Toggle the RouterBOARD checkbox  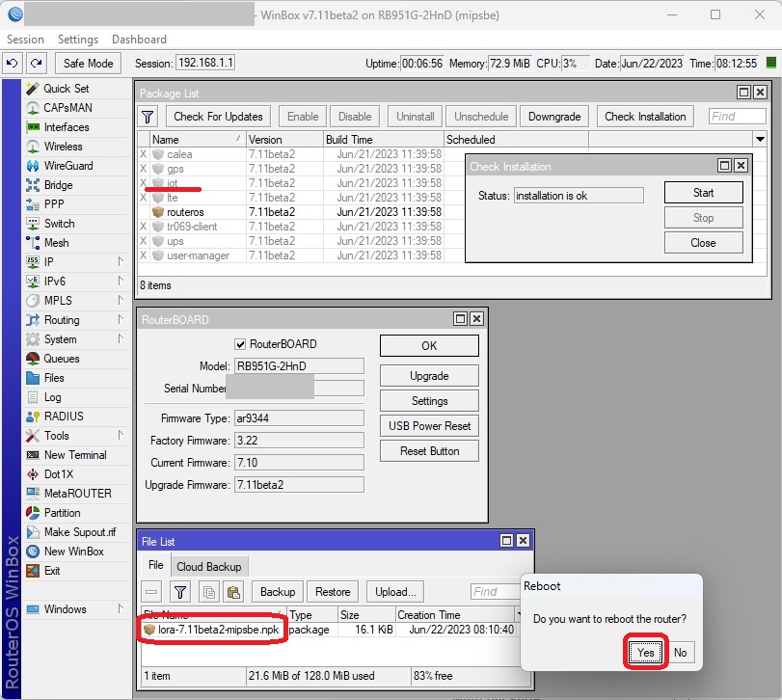tap(240, 344)
